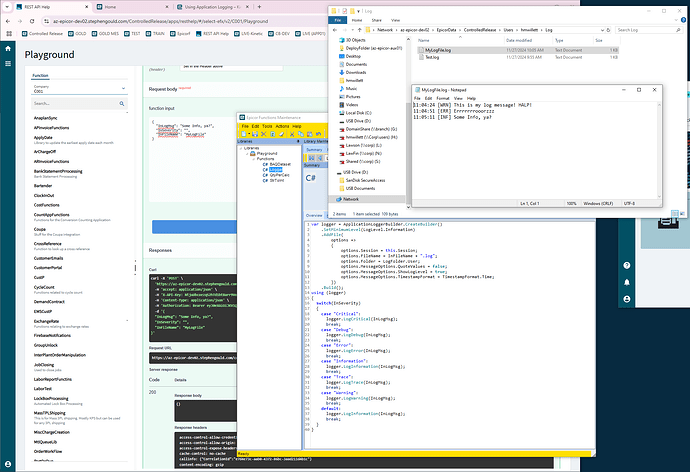Open the Controlled Release bookmark

click(42, 33)
